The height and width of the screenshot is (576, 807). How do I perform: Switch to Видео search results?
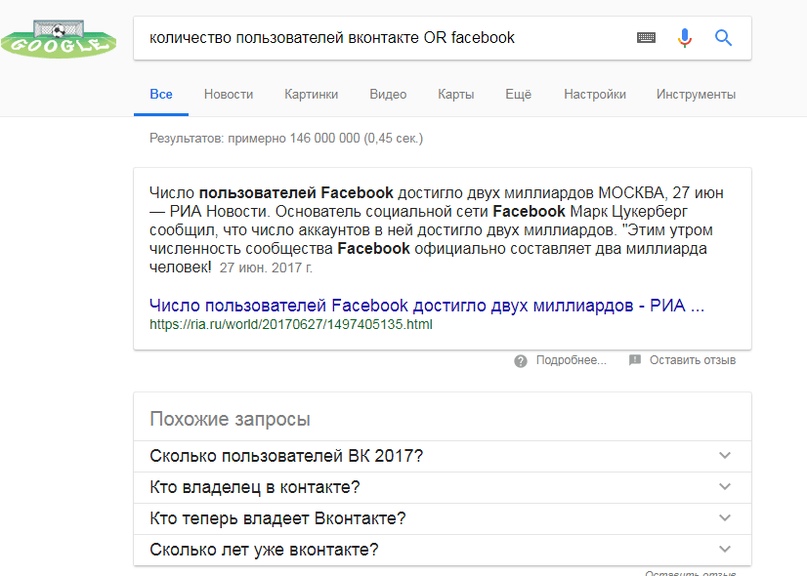pyautogui.click(x=388, y=94)
